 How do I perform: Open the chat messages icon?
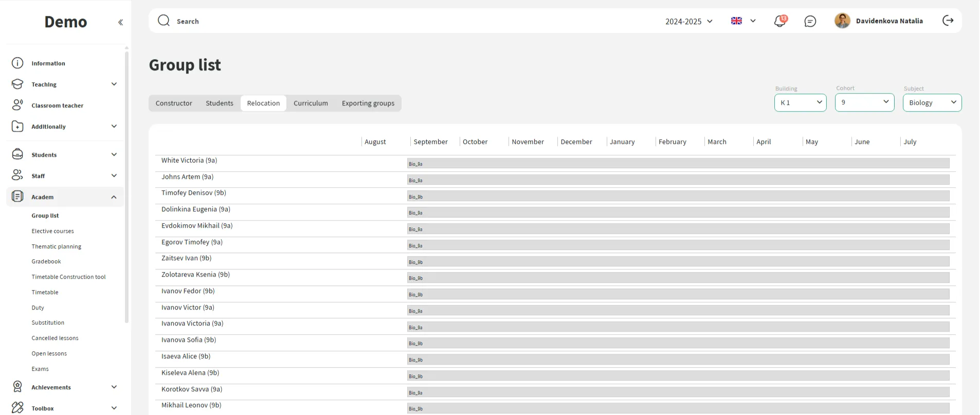(810, 21)
